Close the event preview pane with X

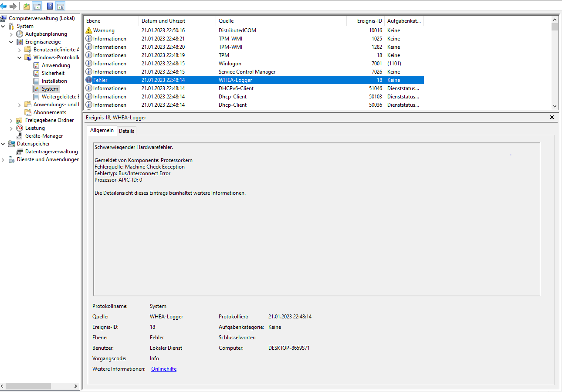tap(552, 118)
